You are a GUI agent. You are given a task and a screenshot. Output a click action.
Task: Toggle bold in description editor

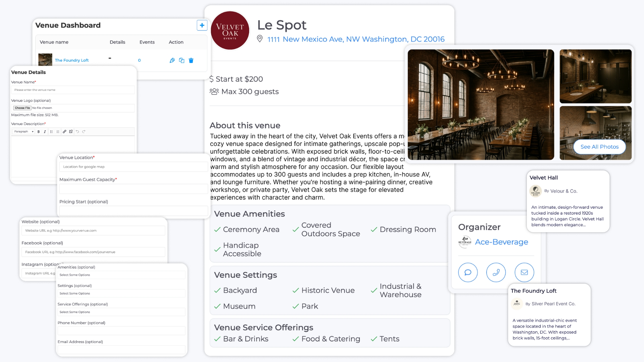39,132
